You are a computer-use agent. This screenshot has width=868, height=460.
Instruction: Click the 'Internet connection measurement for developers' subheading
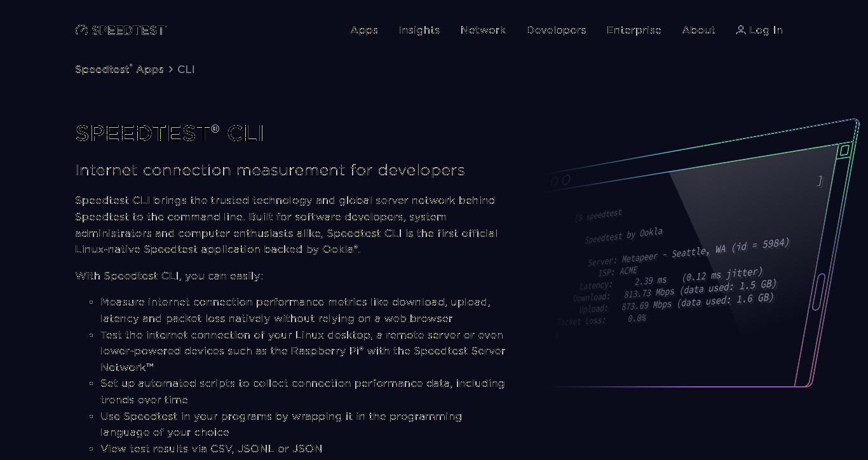point(270,170)
